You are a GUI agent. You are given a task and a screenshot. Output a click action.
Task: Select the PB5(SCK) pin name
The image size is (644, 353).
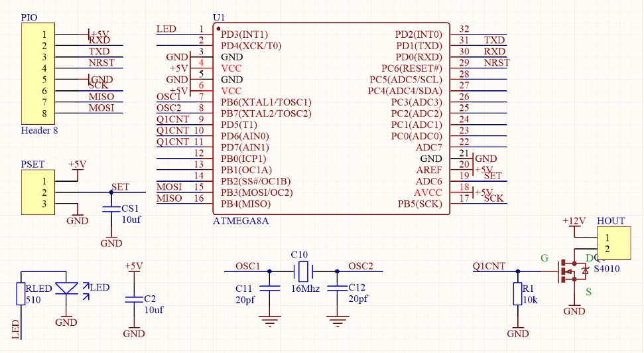click(x=420, y=204)
